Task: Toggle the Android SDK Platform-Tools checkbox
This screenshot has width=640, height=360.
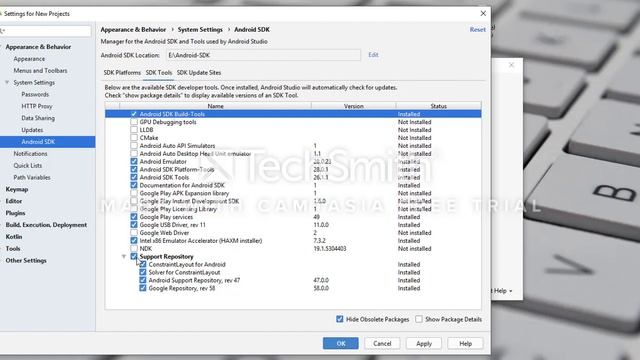Action: [x=134, y=169]
